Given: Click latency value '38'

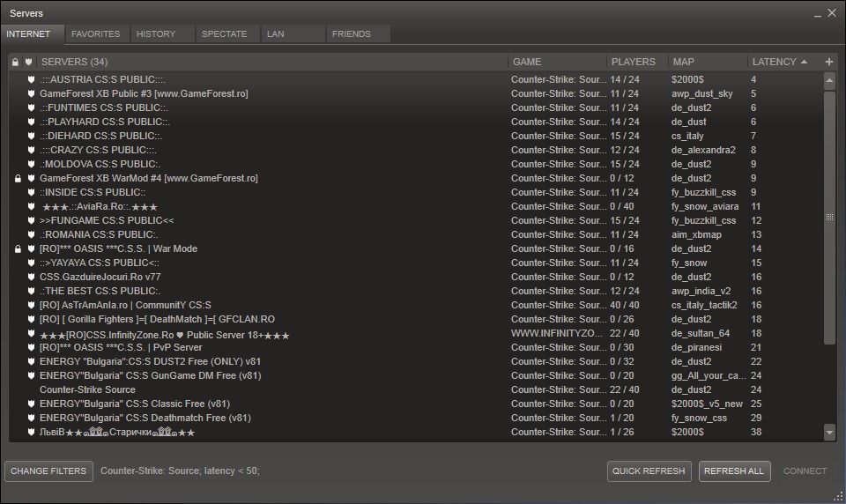Looking at the screenshot, I should tap(756, 433).
